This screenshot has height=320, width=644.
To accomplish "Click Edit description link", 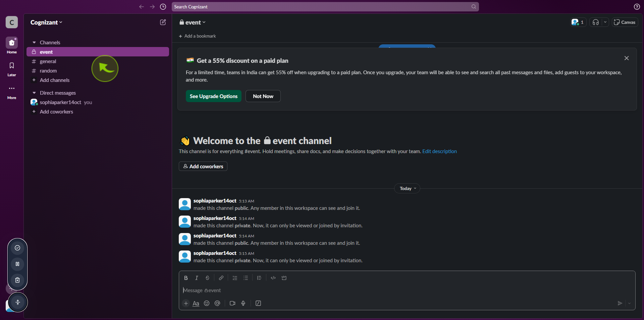I will pos(439,151).
